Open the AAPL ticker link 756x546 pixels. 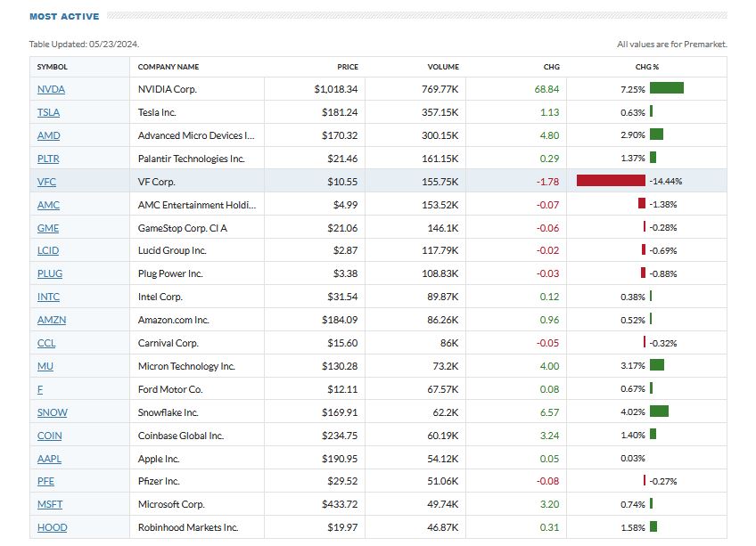50,459
